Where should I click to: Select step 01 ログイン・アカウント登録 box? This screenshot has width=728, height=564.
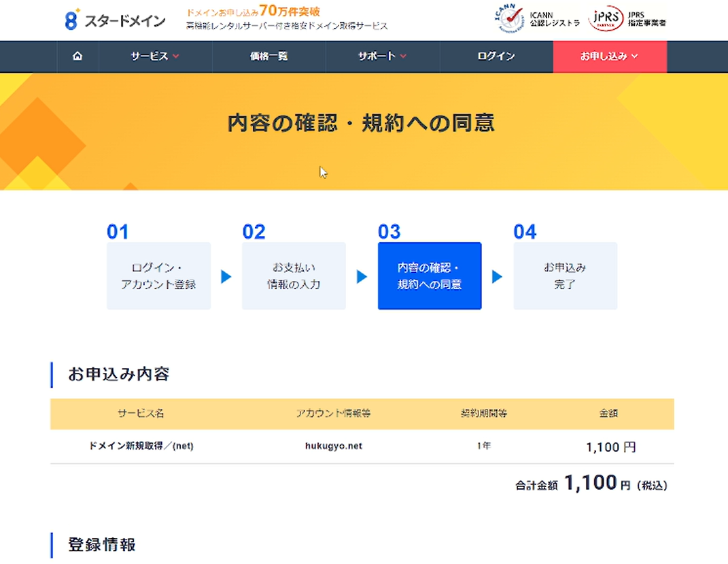[159, 276]
